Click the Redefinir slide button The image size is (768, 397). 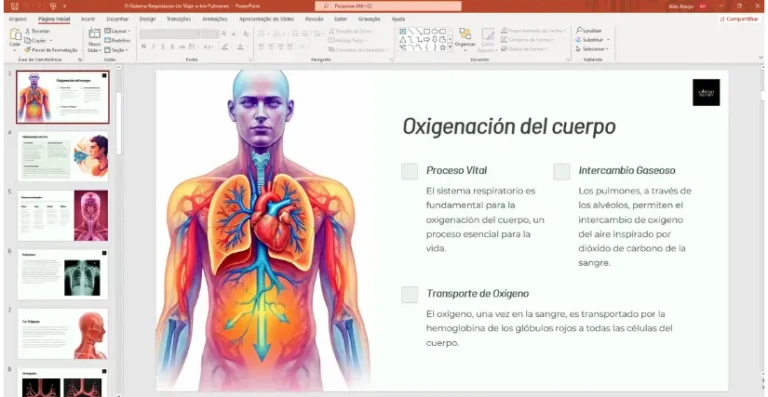point(117,40)
